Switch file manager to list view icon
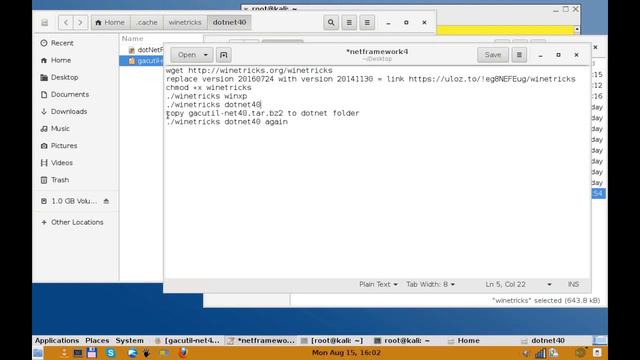This screenshot has width=640, height=360. 349,22
